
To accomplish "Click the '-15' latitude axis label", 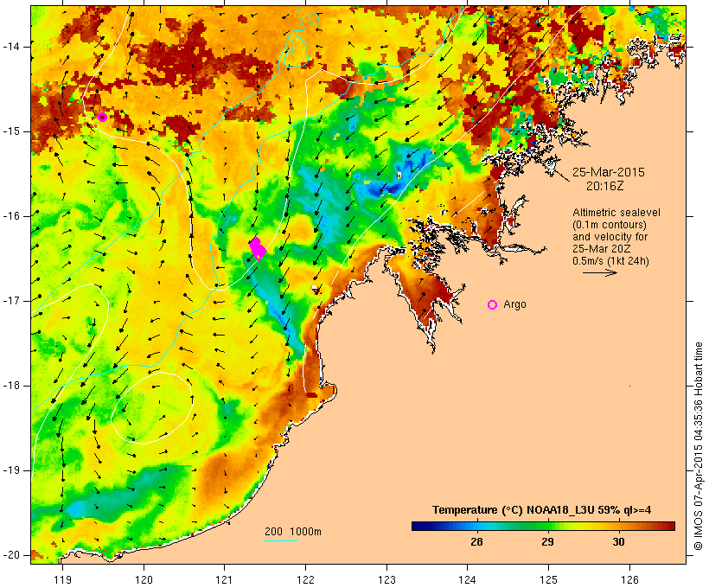I will 10,131.
